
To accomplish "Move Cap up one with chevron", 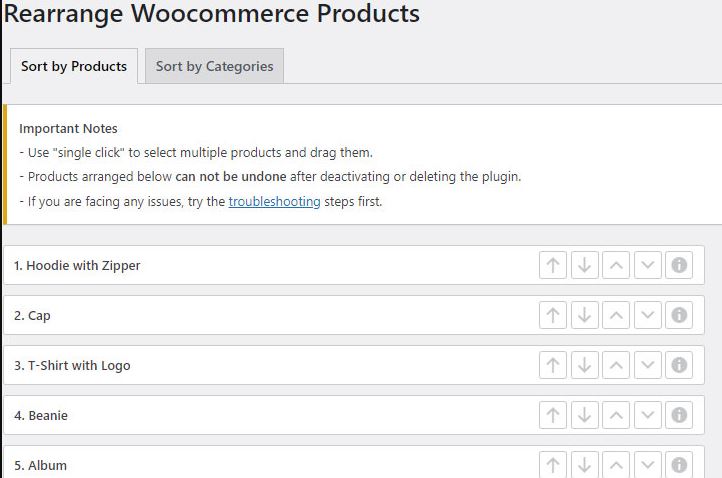I will (616, 315).
